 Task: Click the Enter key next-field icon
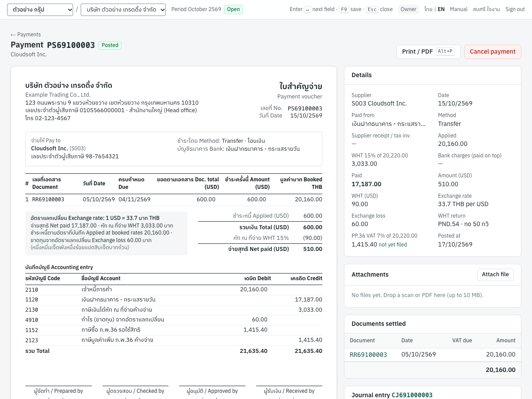(x=307, y=9)
